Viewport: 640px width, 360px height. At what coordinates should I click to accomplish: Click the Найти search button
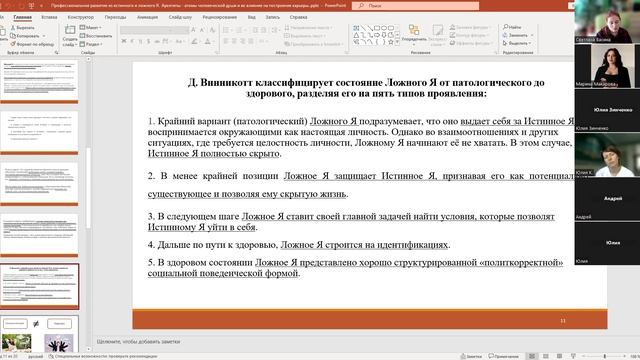tap(512, 27)
